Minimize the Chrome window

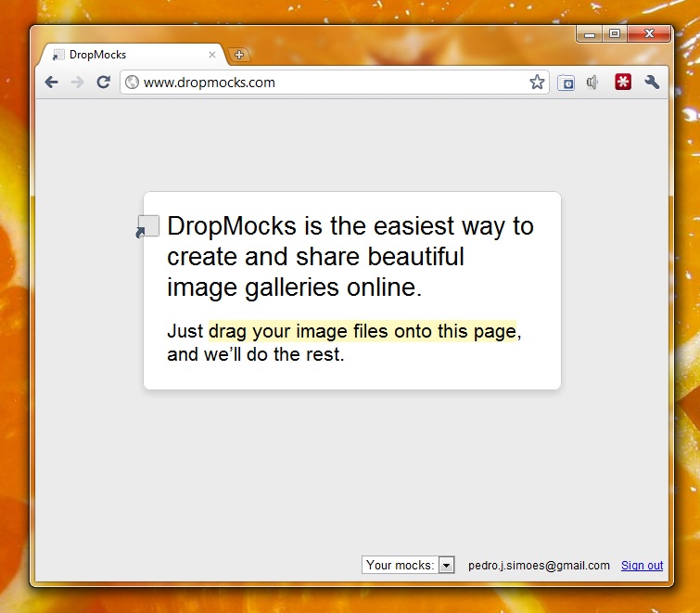pos(590,34)
